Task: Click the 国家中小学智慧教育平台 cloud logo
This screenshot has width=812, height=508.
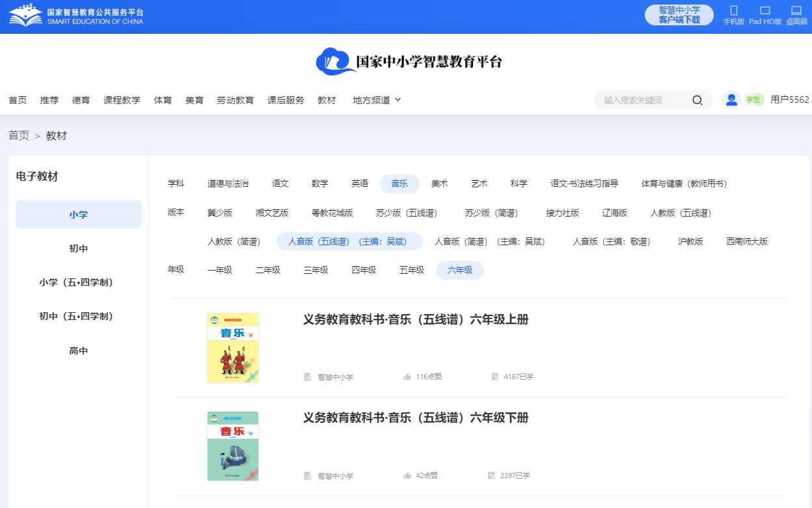Action: point(409,62)
